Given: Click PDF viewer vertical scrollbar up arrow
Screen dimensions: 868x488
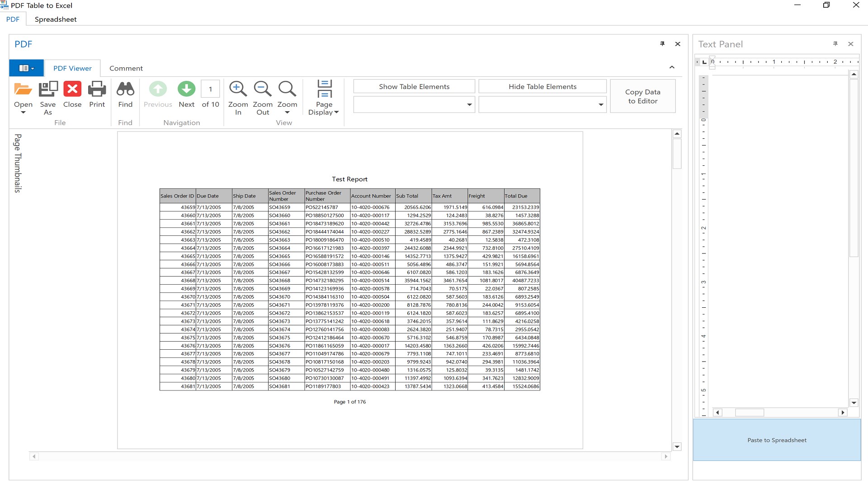Looking at the screenshot, I should point(677,134).
